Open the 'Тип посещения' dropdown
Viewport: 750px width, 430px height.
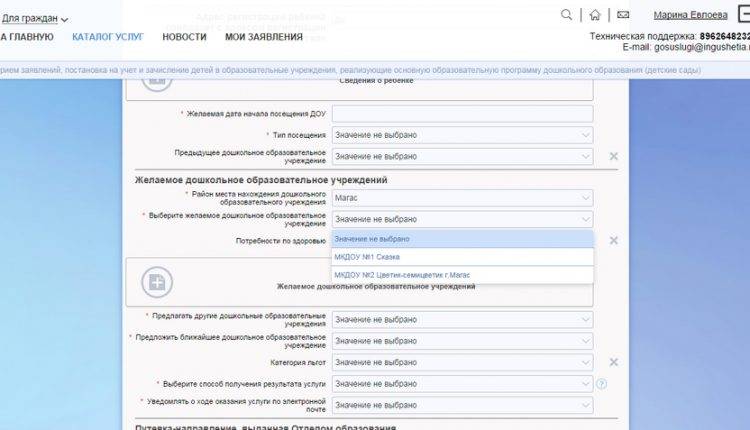pyautogui.click(x=462, y=135)
